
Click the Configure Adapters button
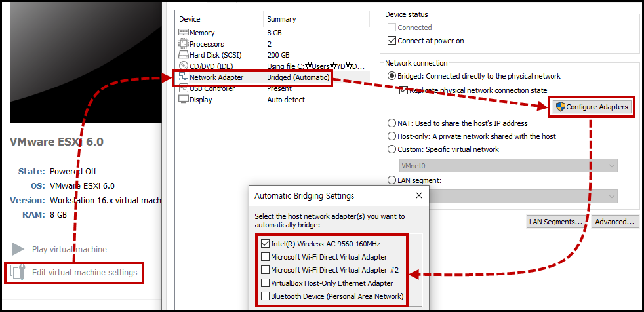pos(592,107)
